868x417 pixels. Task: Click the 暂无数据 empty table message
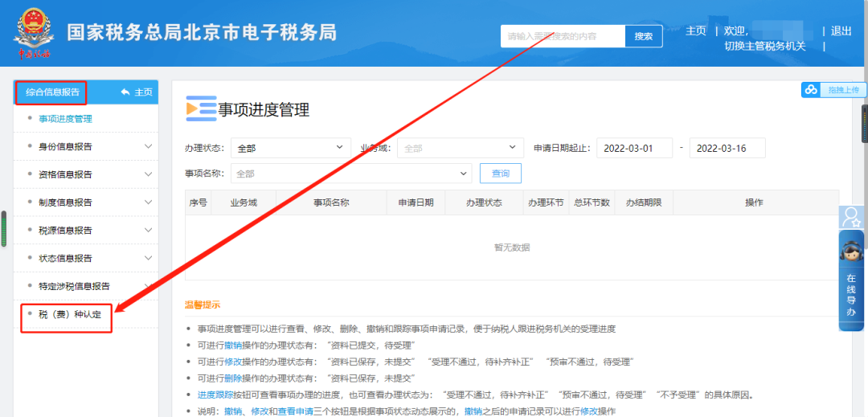tap(512, 247)
